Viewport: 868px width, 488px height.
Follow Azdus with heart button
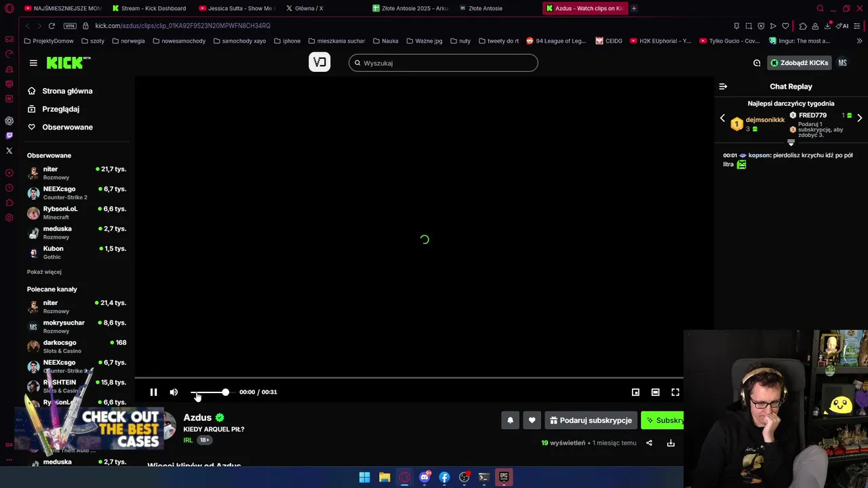pyautogui.click(x=532, y=420)
